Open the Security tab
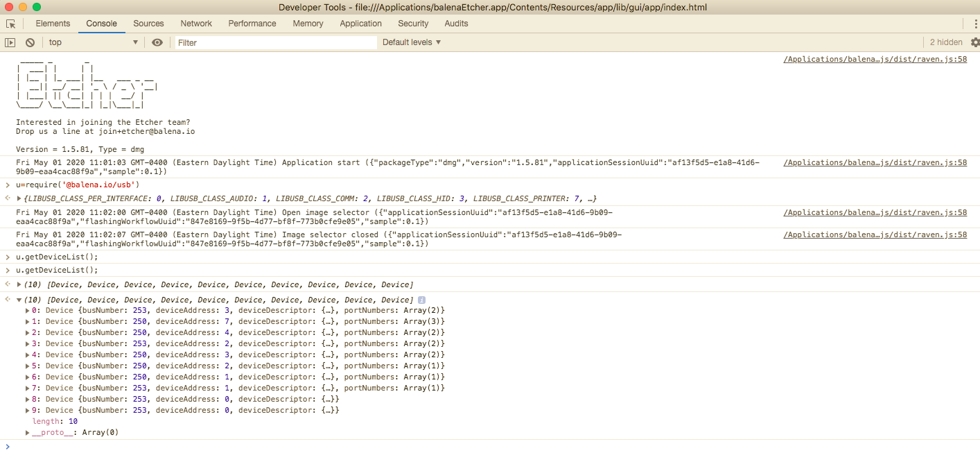Screen dimensions: 980x462 click(413, 24)
